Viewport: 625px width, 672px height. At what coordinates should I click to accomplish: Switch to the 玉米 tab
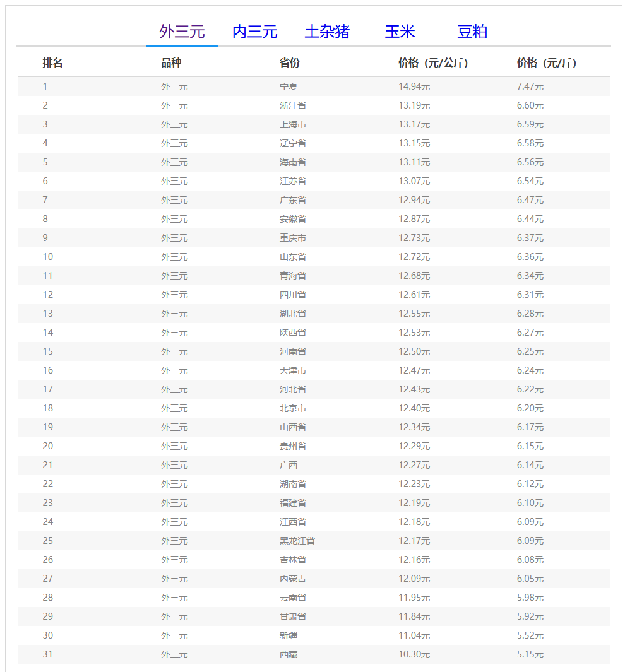pos(400,32)
